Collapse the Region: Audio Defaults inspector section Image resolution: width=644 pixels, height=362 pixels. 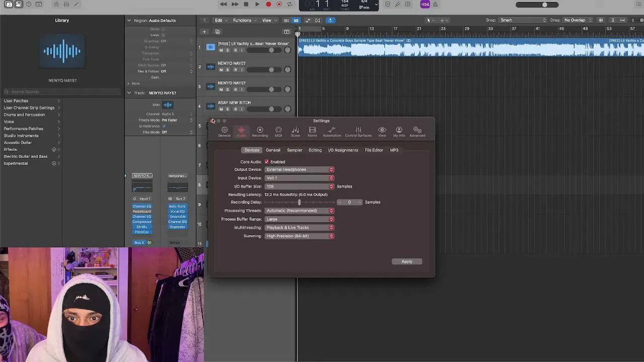pyautogui.click(x=129, y=21)
